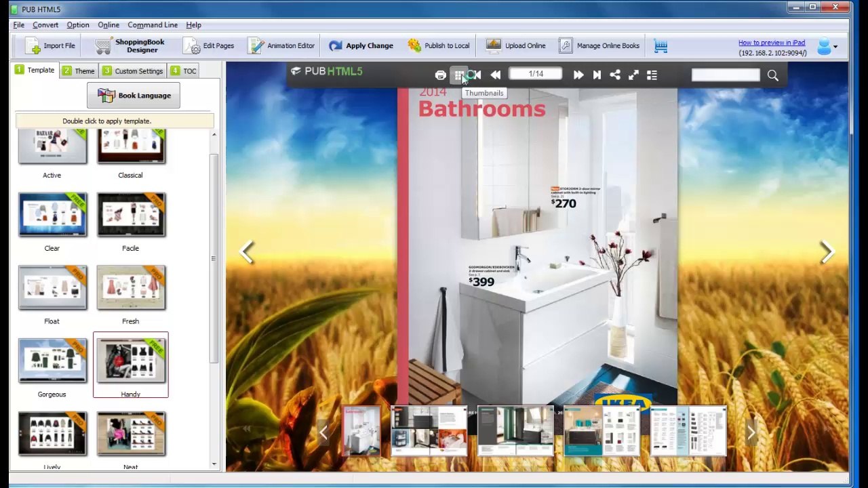Image resolution: width=868 pixels, height=488 pixels.
Task: Click the share icon in viewer
Action: point(615,75)
